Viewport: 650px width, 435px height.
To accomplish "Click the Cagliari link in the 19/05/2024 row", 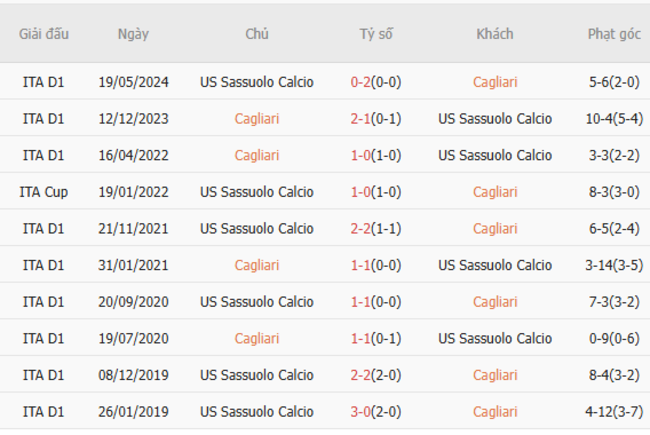I will (495, 82).
